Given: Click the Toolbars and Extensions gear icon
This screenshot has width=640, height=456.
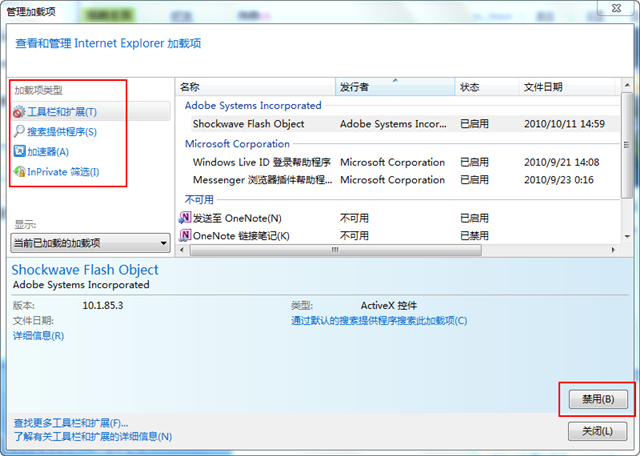Looking at the screenshot, I should (x=19, y=111).
